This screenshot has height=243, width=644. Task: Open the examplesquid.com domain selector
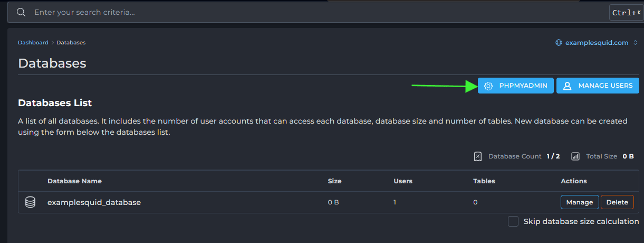(x=597, y=43)
